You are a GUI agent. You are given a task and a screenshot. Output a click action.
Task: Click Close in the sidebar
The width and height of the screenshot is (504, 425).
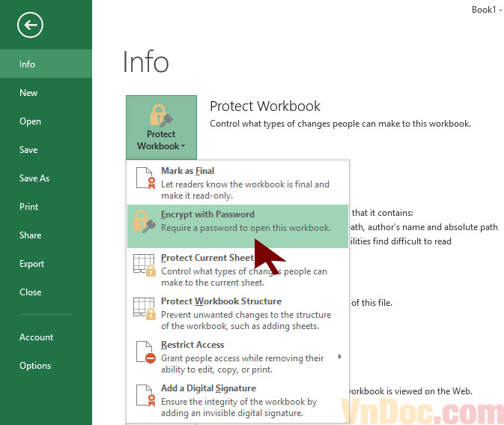[46, 292]
